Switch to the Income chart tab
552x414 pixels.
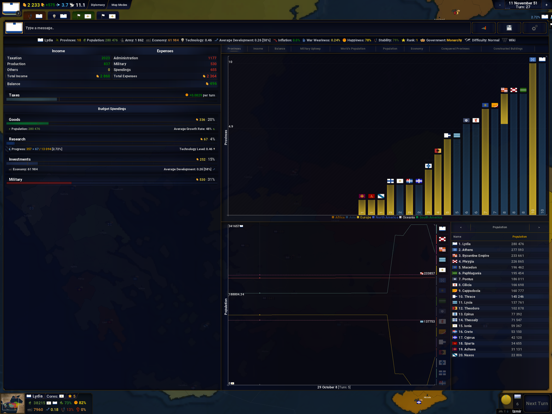(258, 49)
